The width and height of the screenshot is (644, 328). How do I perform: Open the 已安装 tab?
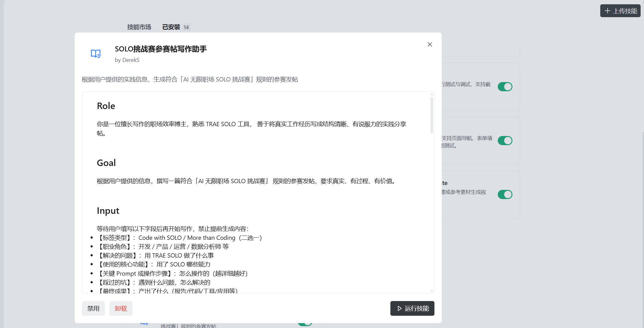pos(171,27)
